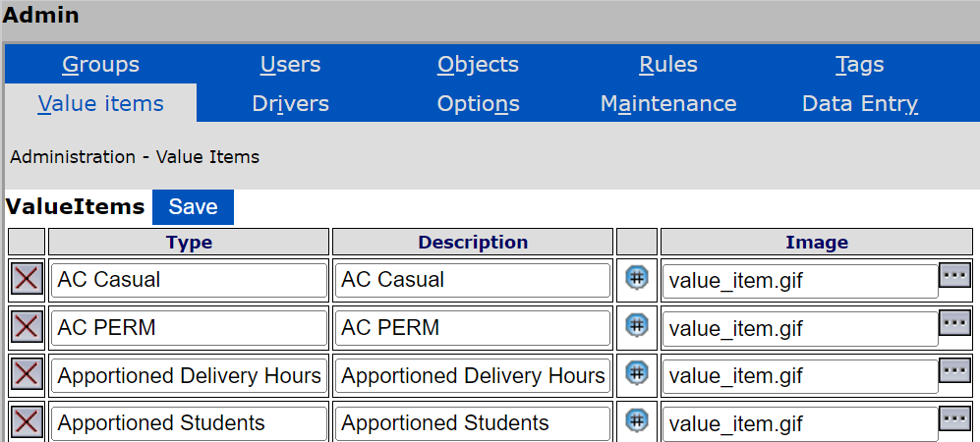The image size is (980, 442).
Task: Click grid icon for Apportioned Students
Action: click(637, 420)
